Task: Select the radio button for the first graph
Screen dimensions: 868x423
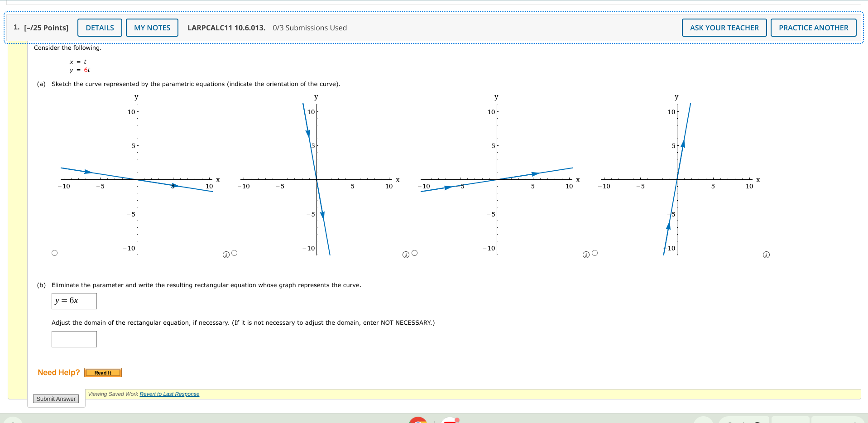Action: [x=55, y=253]
